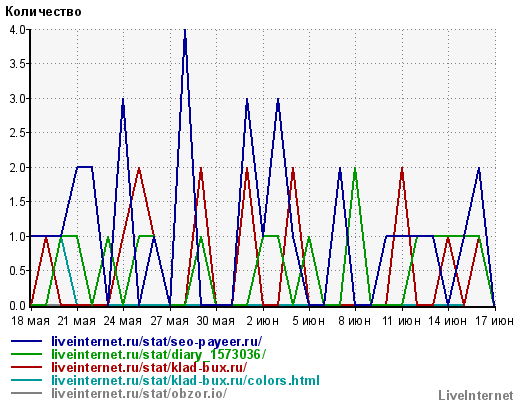Click the obzor.io legend link
The image size is (520, 405).
point(139,393)
